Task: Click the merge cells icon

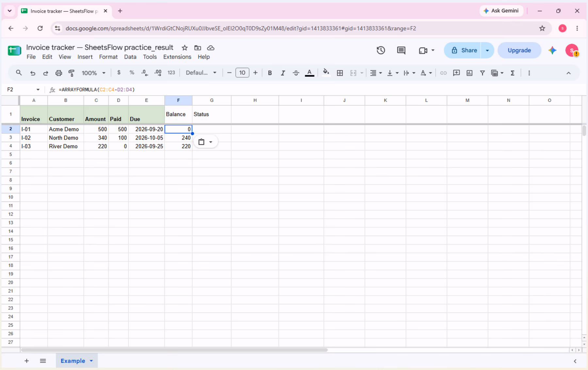Action: pos(353,73)
